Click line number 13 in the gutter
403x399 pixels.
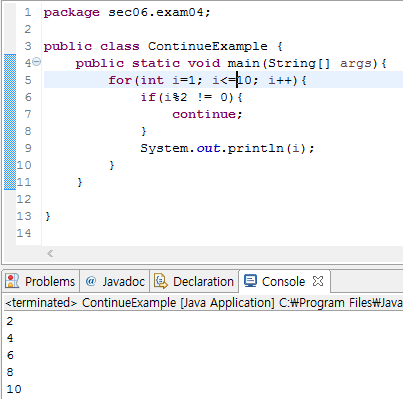(x=24, y=216)
